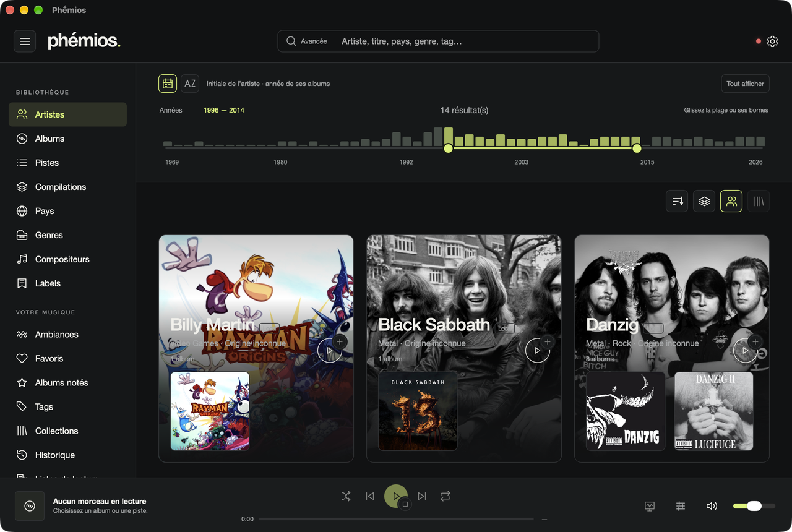792x532 pixels.
Task: Browse by Pays
Action: pyautogui.click(x=67, y=211)
